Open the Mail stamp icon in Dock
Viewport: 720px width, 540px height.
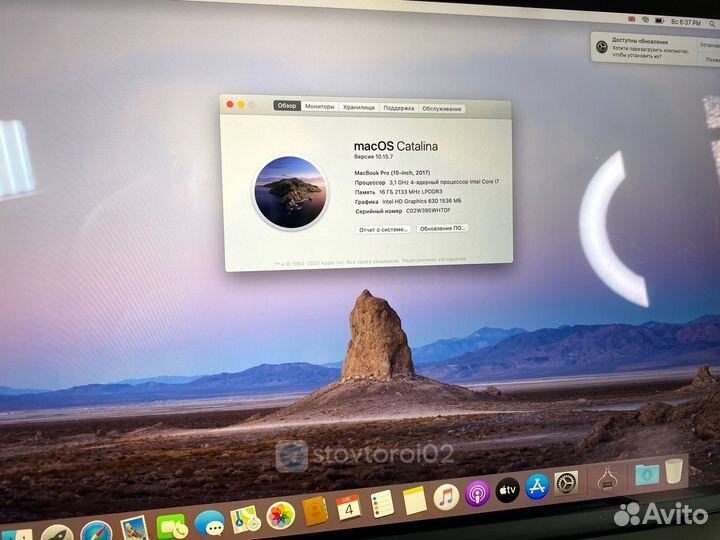(x=134, y=528)
